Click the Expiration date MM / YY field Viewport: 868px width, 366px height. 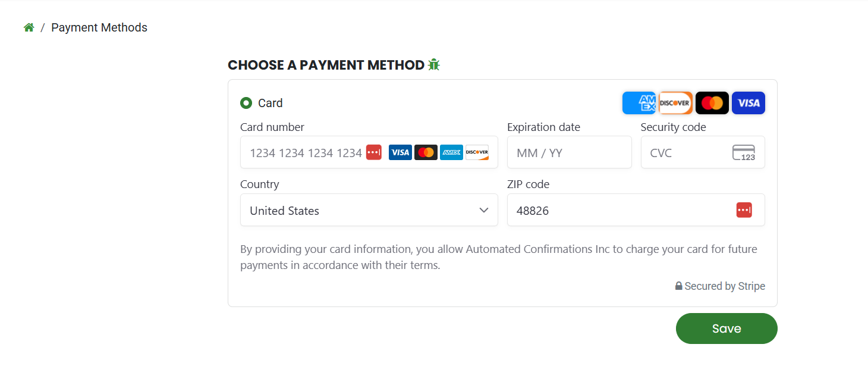tap(569, 153)
